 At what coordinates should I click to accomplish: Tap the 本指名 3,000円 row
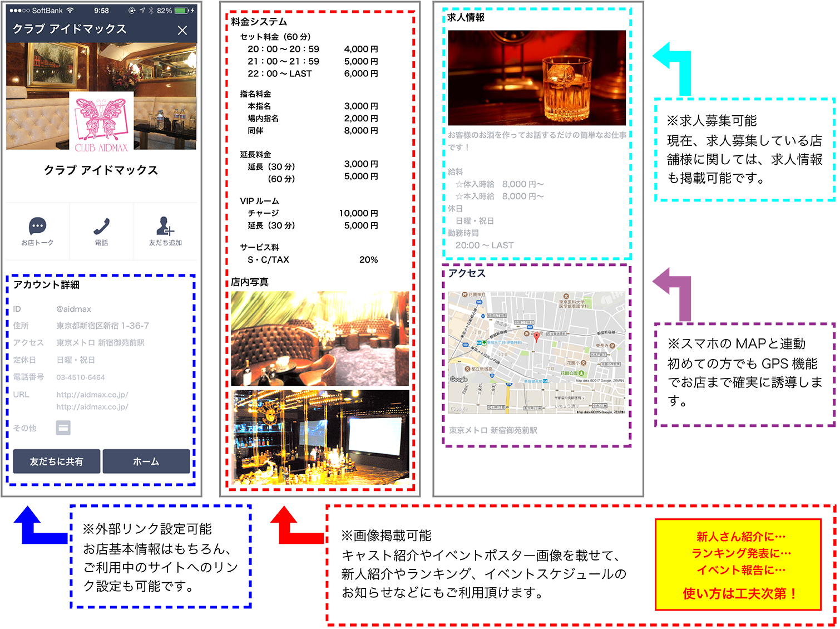pos(313,106)
